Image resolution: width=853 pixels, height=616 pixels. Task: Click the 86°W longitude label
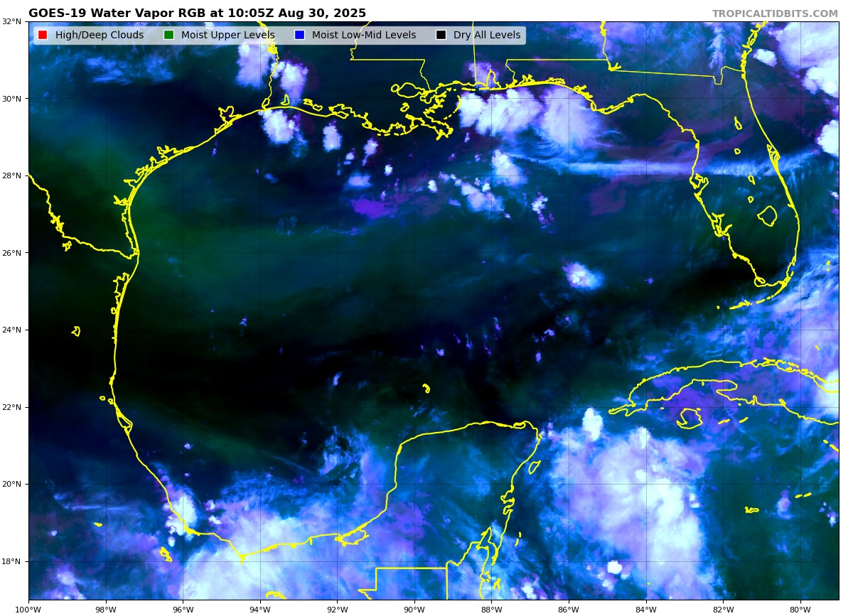pos(569,609)
